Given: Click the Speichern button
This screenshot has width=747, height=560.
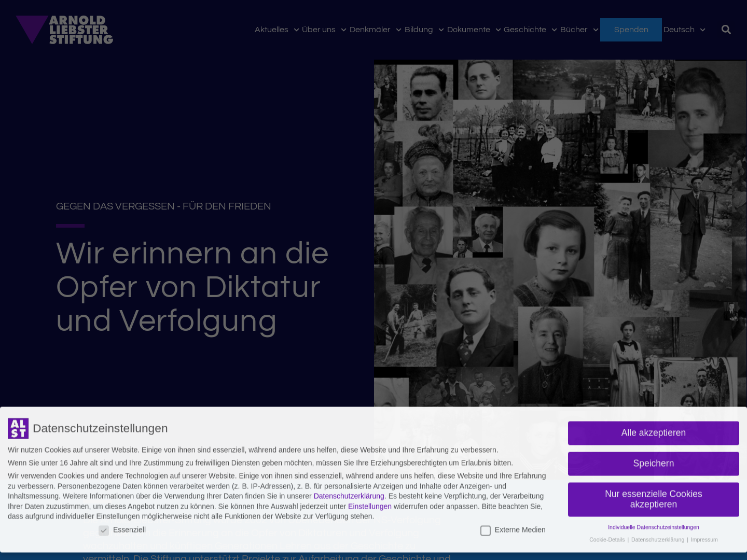Looking at the screenshot, I should tap(654, 464).
